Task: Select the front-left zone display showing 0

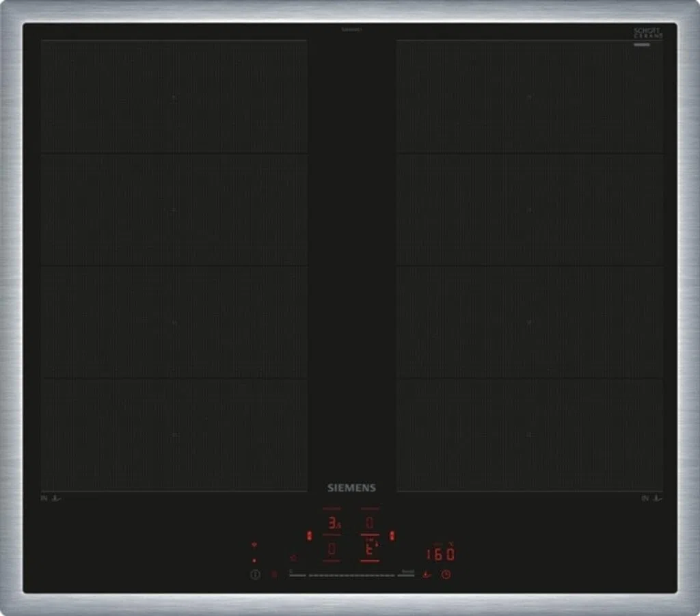Action: pos(332,549)
